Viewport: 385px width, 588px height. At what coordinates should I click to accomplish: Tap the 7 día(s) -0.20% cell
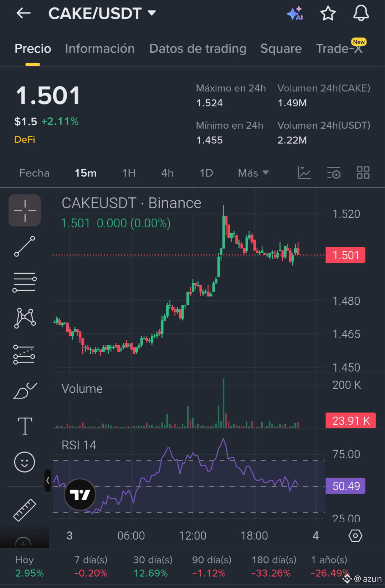click(x=91, y=567)
